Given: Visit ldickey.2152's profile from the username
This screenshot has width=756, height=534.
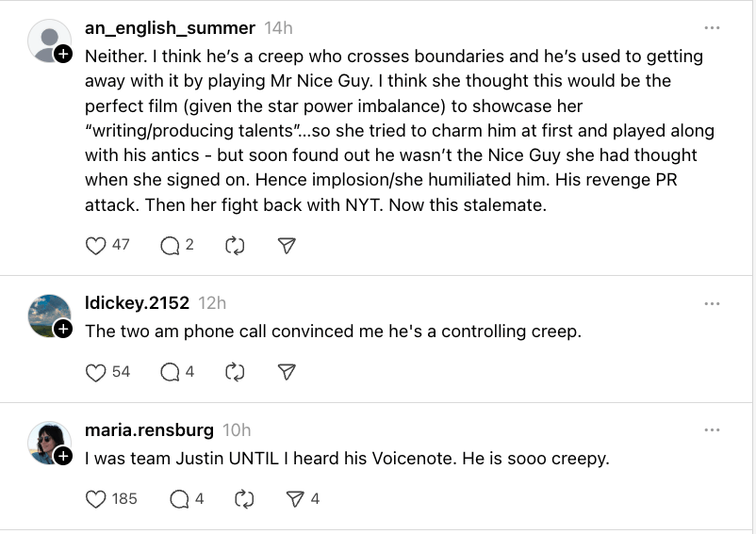Looking at the screenshot, I should 137,303.
